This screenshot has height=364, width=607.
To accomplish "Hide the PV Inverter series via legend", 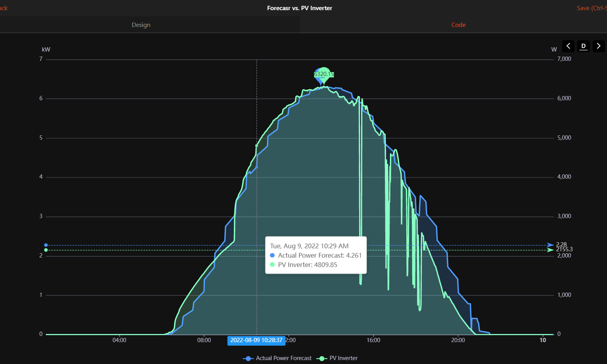I will tap(338, 358).
